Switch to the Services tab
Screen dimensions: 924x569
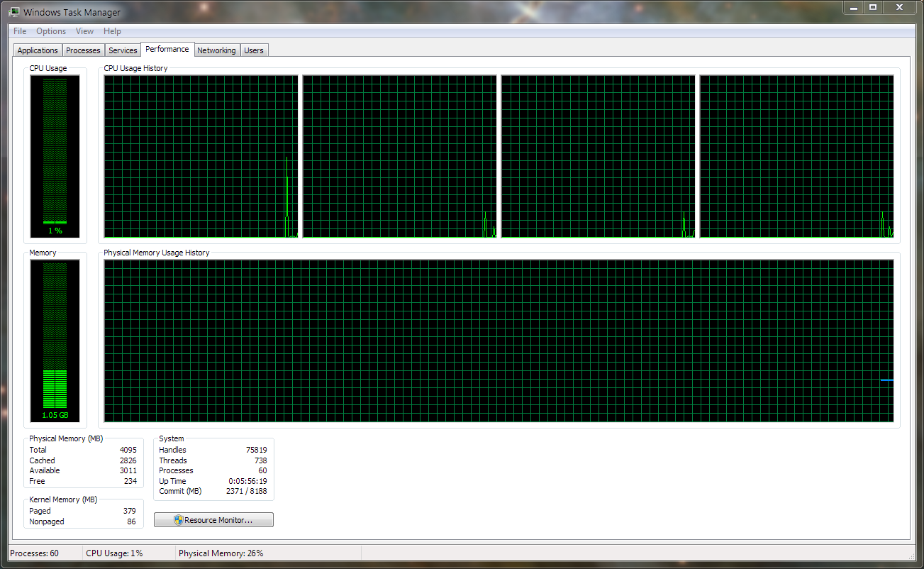coord(123,50)
